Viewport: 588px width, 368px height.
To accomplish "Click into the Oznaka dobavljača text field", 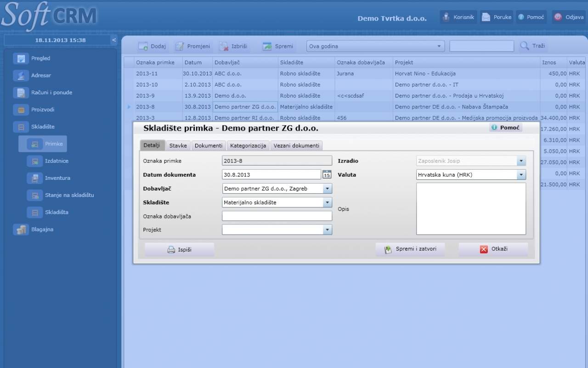I will [x=277, y=216].
